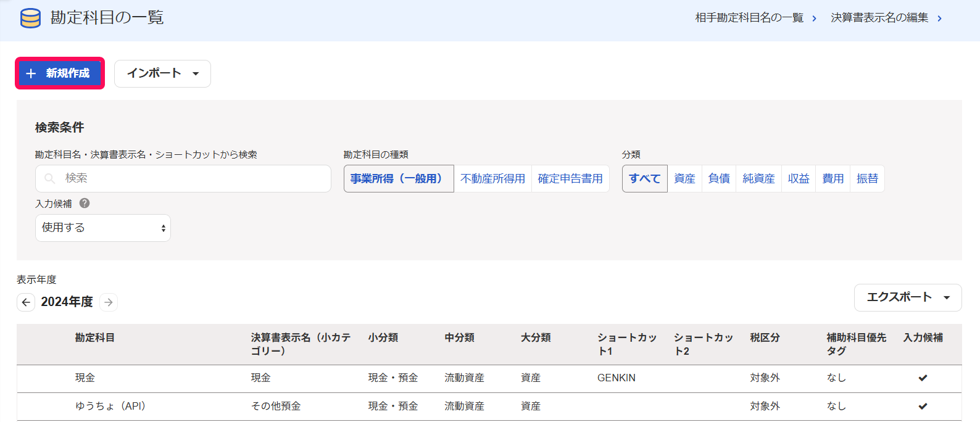Open 相手勘定科目名の一覧 link
This screenshot has width=980, height=422.
[x=756, y=18]
